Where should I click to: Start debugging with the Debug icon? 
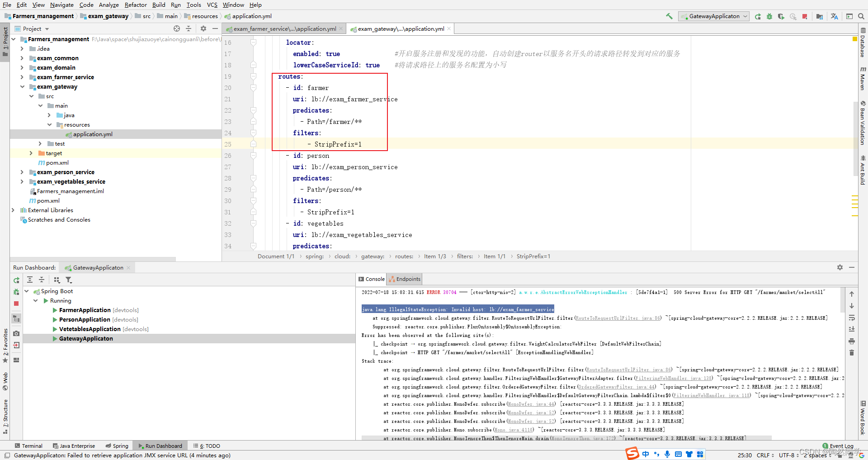[x=769, y=16]
